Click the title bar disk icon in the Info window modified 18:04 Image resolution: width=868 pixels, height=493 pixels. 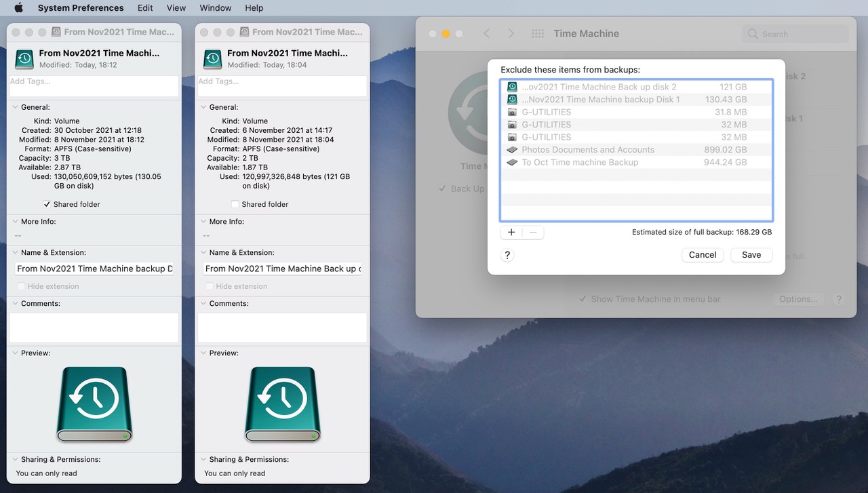244,32
